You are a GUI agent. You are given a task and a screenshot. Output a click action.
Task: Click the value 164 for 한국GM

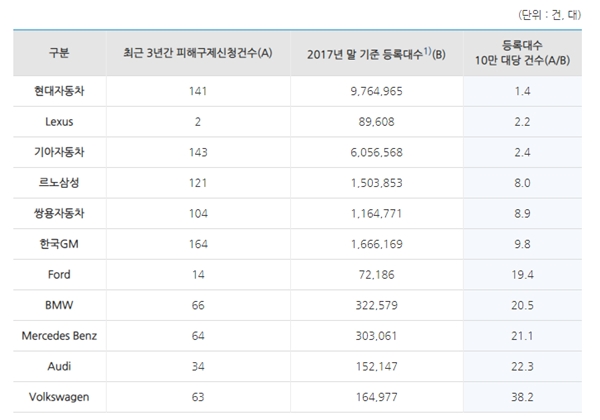click(x=198, y=244)
